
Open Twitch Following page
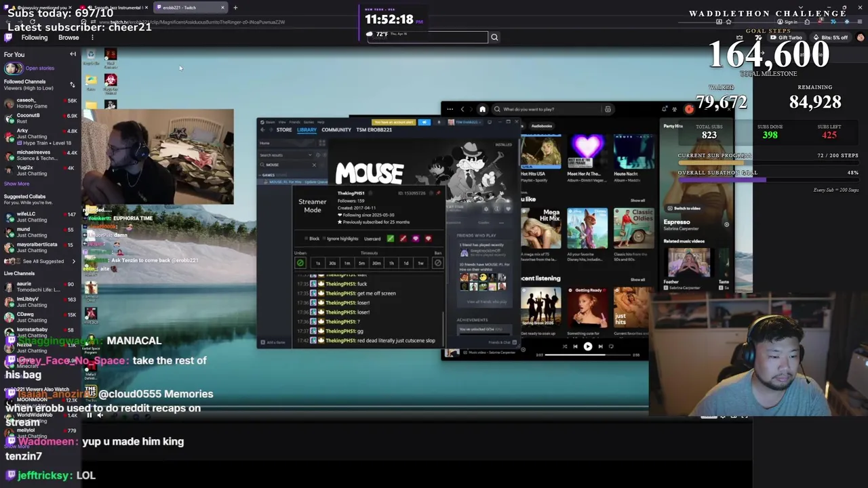(x=35, y=37)
